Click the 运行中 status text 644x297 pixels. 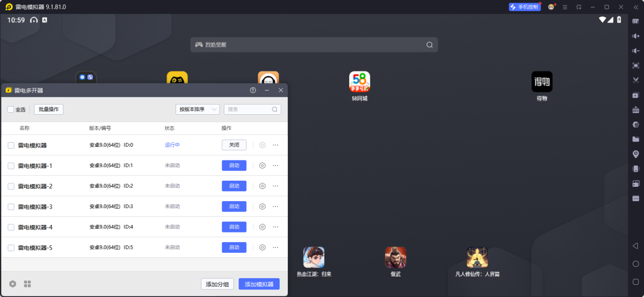click(x=173, y=145)
